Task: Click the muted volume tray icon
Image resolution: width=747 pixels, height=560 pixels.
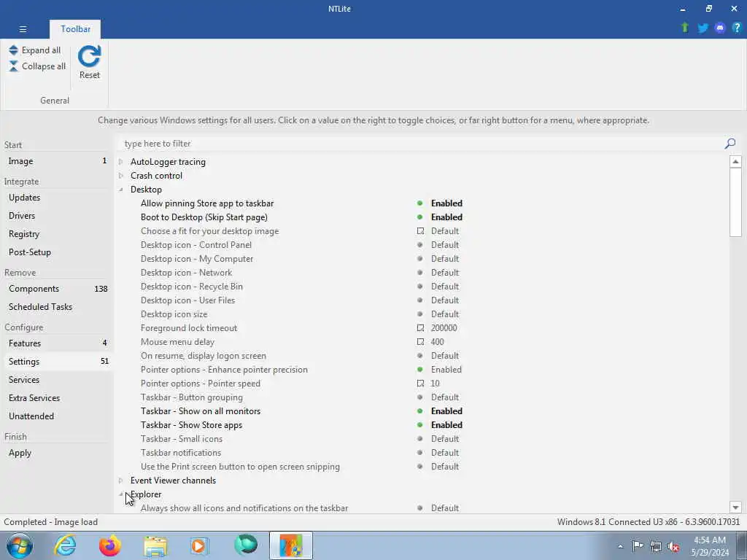Action: 673,546
